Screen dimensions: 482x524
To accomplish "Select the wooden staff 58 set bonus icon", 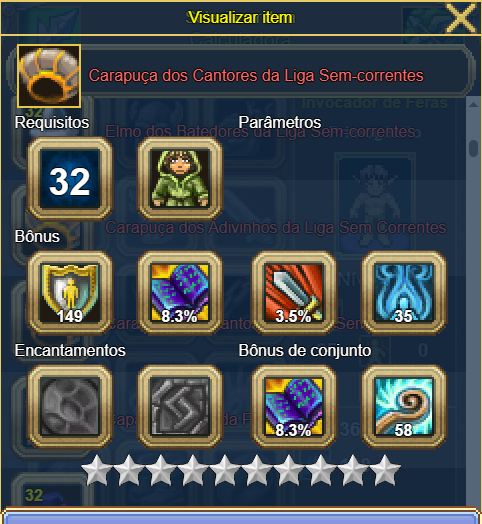I will pyautogui.click(x=404, y=406).
